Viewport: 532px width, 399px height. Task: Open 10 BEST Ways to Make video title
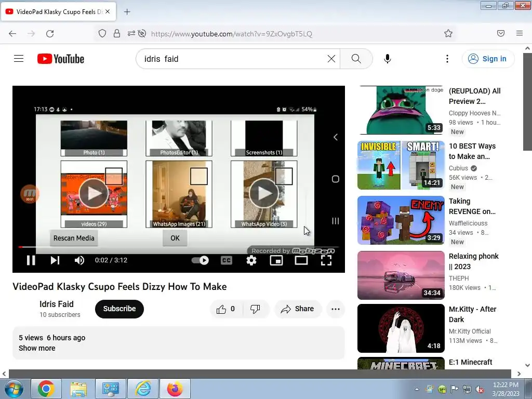point(472,151)
